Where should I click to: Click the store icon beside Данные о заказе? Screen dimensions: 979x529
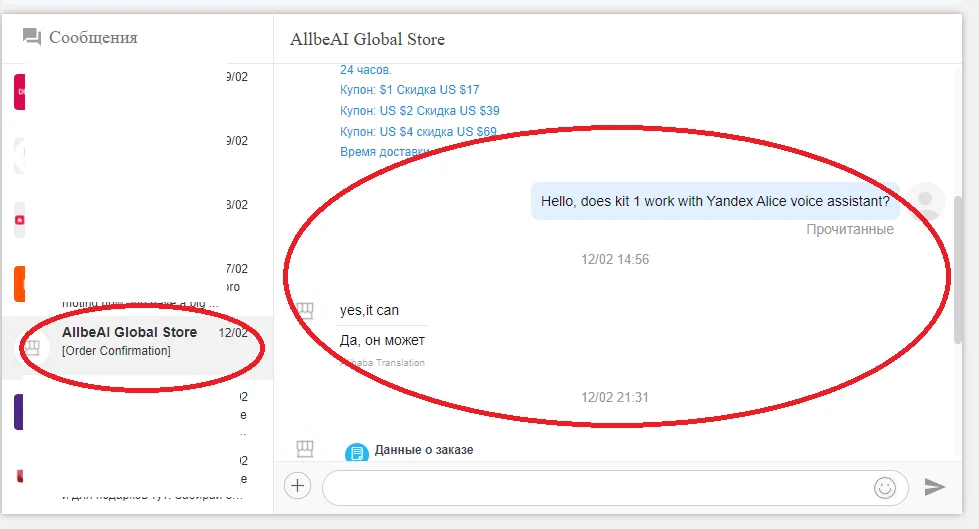coord(305,448)
